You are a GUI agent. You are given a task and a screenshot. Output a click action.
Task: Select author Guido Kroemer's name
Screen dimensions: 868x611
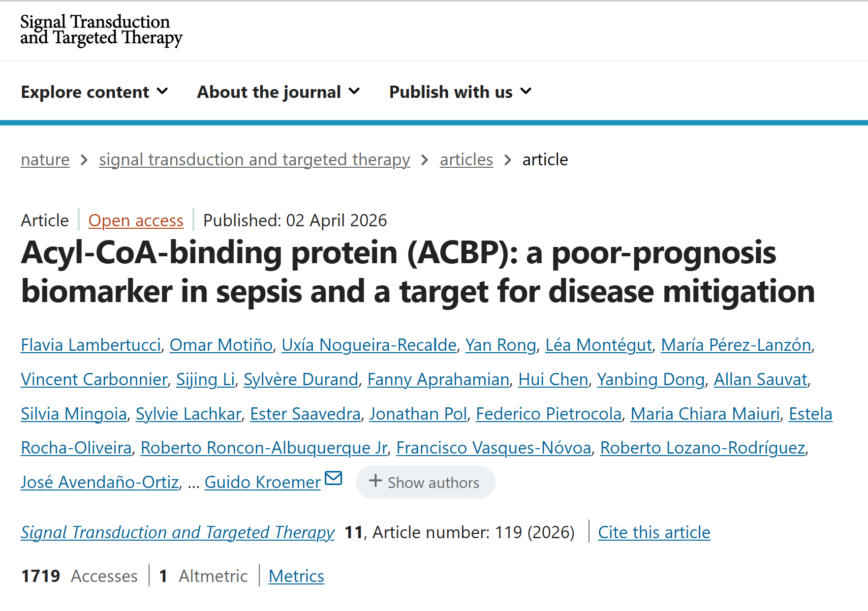263,483
